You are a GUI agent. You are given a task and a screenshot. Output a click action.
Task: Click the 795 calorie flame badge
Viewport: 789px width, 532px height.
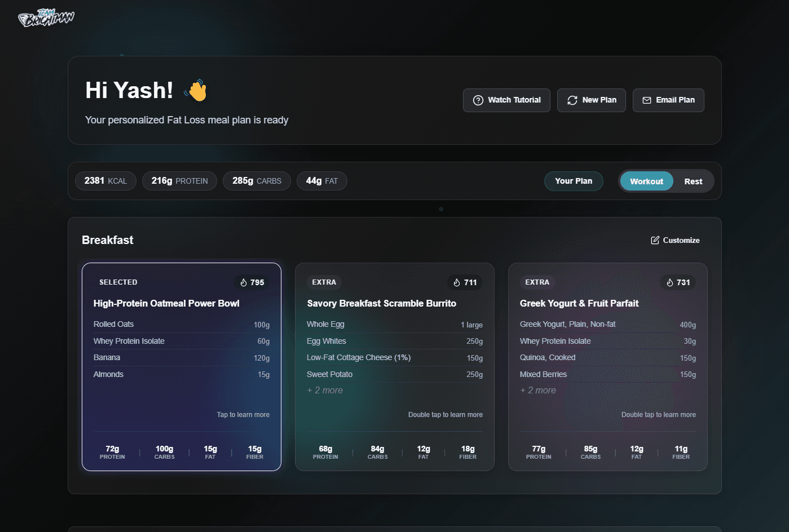(x=252, y=282)
